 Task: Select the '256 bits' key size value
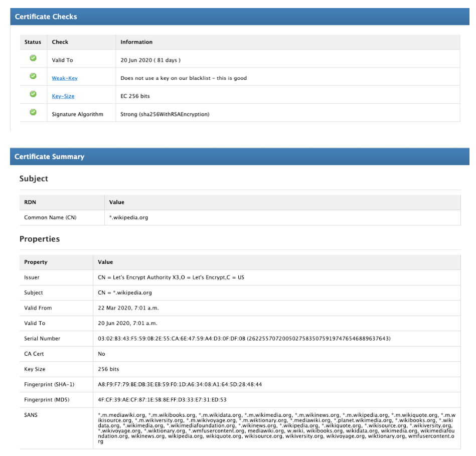pyautogui.click(x=108, y=369)
